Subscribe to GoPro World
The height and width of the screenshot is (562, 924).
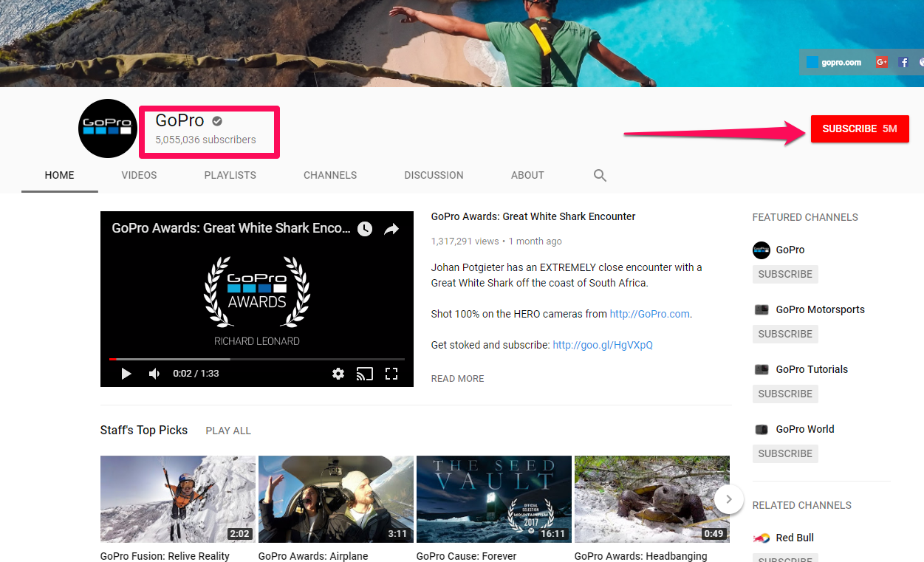785,453
